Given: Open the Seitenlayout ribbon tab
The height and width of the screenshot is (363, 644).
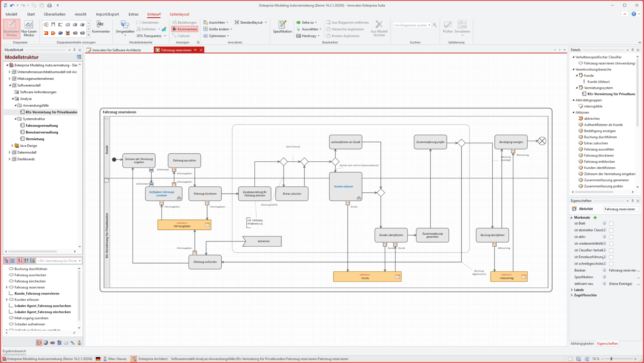Looking at the screenshot, I should [x=179, y=14].
